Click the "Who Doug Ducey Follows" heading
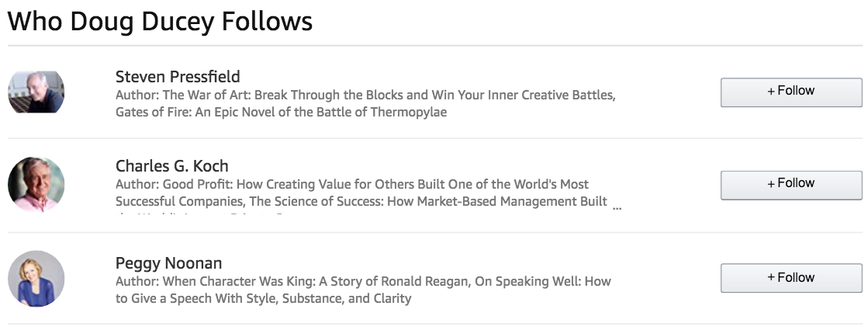This screenshot has height=330, width=868. point(160,21)
